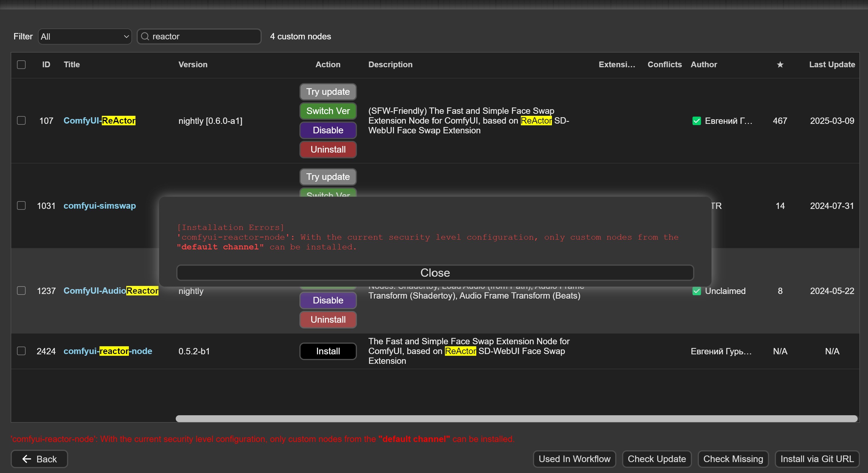The image size is (868, 473).
Task: Sort the table by the Last Update column
Action: 831,65
